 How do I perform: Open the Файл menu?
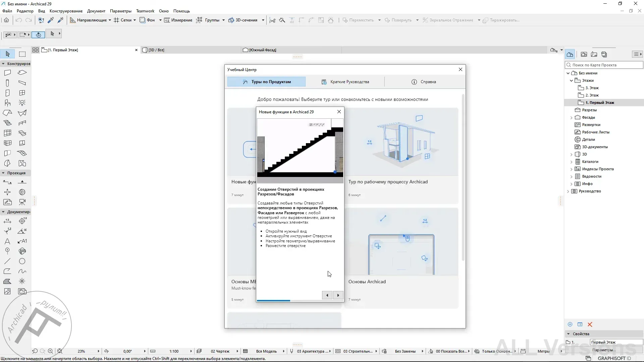pyautogui.click(x=7, y=11)
